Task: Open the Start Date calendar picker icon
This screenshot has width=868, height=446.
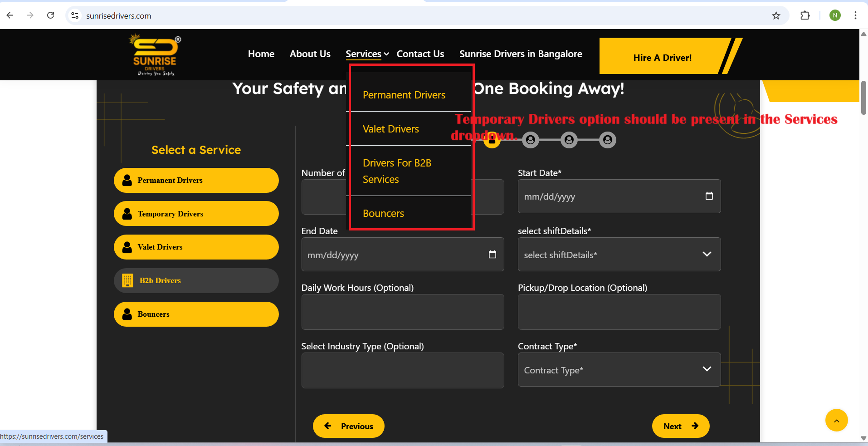Action: click(709, 196)
